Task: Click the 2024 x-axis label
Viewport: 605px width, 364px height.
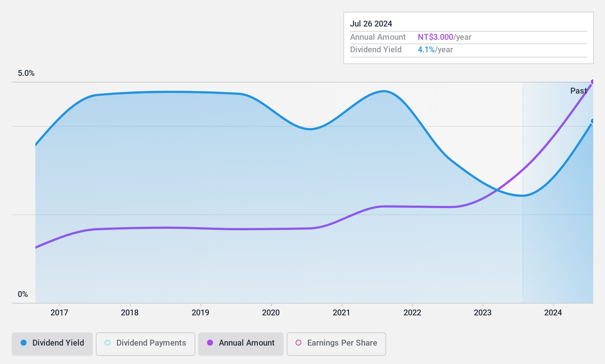Action: (553, 313)
